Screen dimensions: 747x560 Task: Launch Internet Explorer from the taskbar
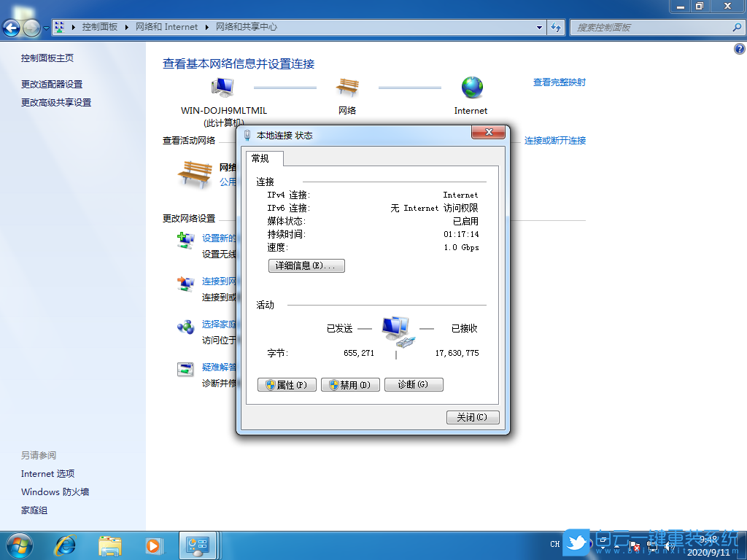tap(66, 545)
